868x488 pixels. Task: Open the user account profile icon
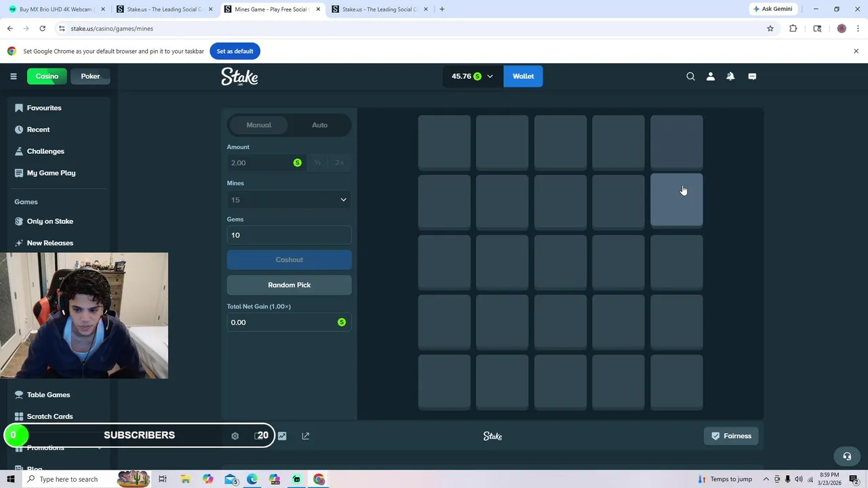(x=711, y=77)
